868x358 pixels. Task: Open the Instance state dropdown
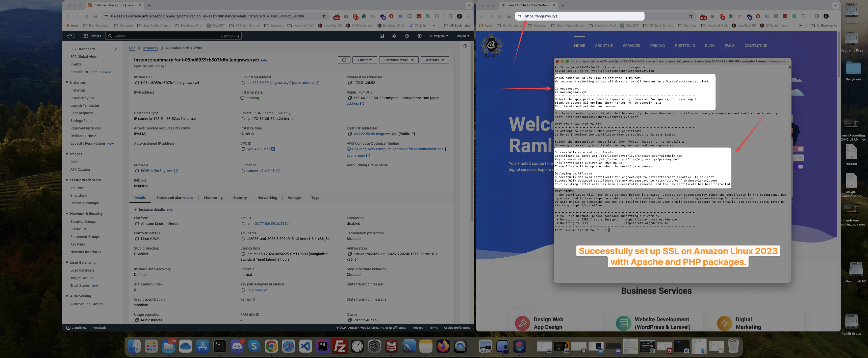click(x=399, y=60)
